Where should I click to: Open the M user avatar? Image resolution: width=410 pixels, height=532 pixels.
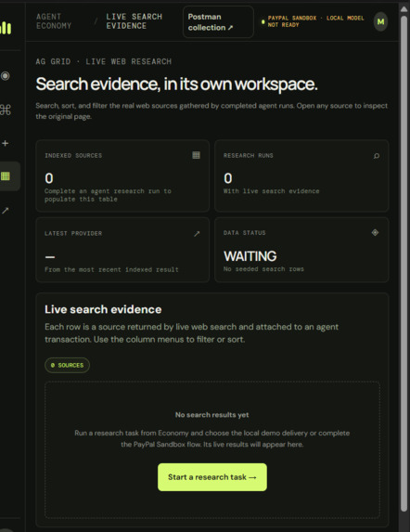[380, 21]
